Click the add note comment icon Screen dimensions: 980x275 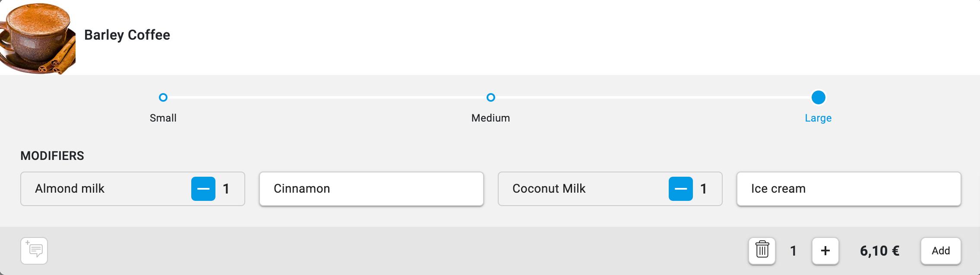pyautogui.click(x=34, y=250)
